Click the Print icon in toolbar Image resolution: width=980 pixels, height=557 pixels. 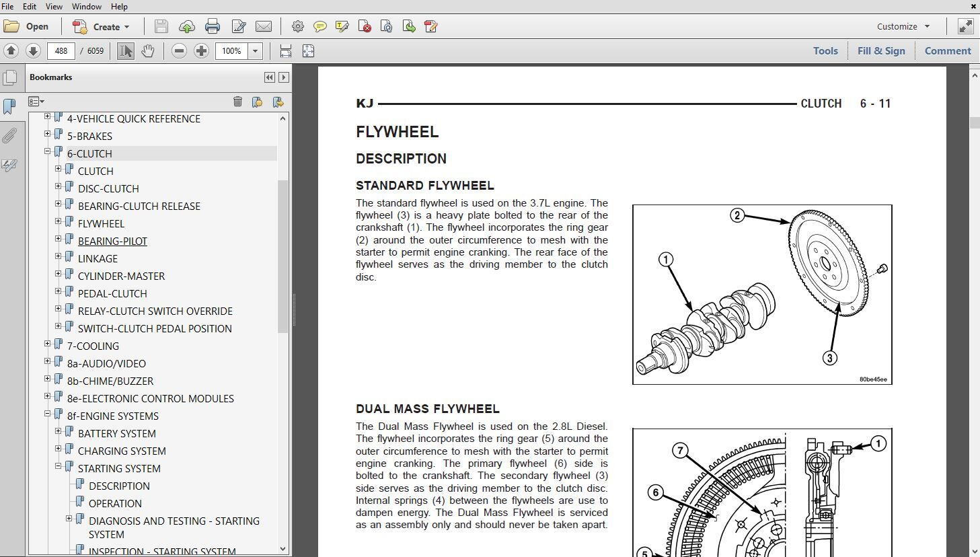[x=213, y=27]
